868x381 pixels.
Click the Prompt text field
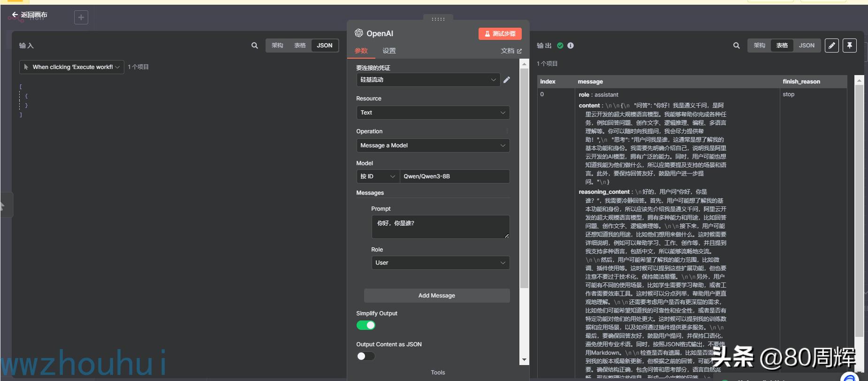click(440, 227)
